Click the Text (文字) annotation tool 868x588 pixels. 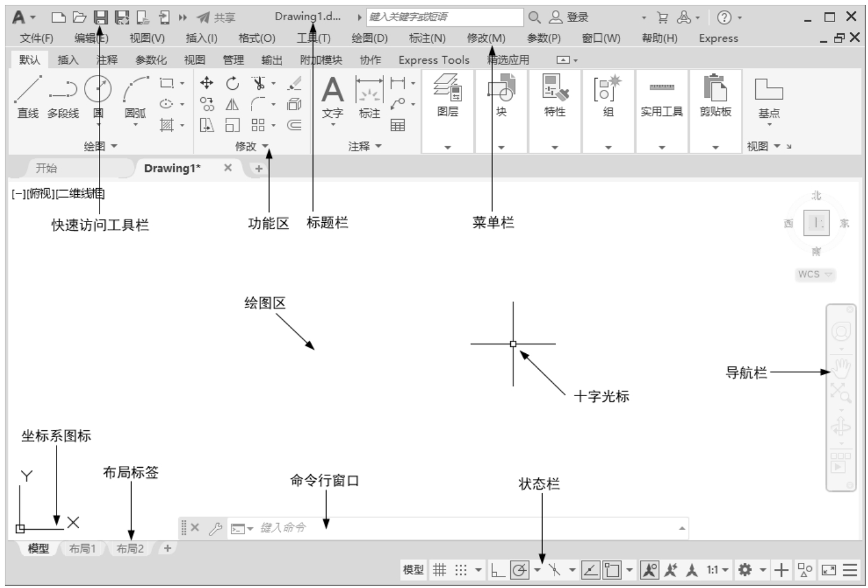click(x=332, y=97)
